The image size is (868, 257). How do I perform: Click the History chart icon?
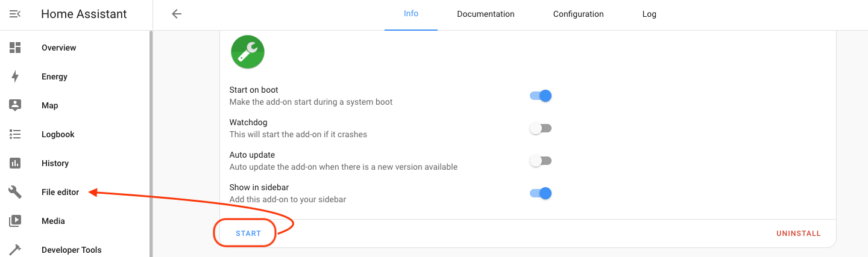15,163
